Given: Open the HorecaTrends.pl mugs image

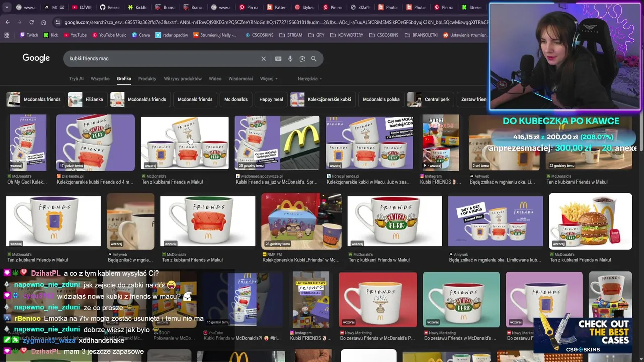Looking at the screenshot, I should pos(369,143).
